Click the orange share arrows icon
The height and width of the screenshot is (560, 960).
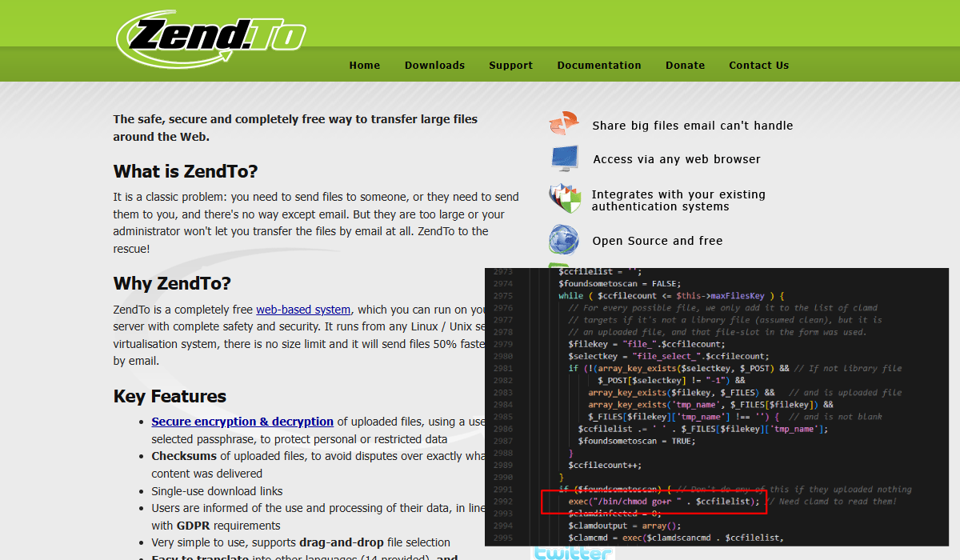(564, 125)
